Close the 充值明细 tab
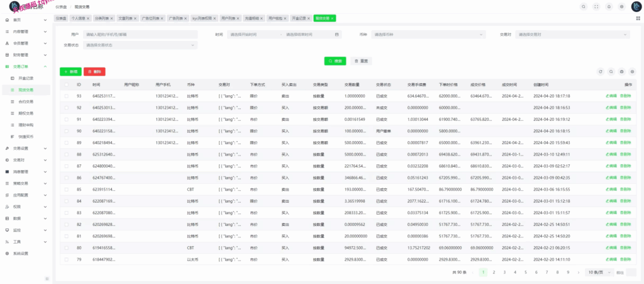Image resolution: width=644 pixels, height=284 pixels. tap(262, 18)
